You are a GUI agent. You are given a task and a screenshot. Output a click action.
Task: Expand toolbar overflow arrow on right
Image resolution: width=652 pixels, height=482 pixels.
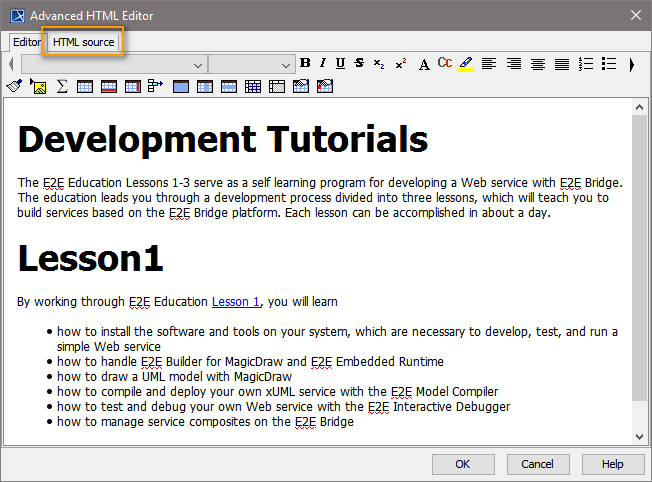point(632,64)
